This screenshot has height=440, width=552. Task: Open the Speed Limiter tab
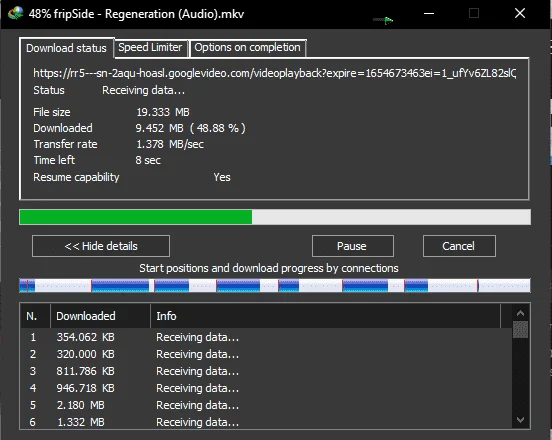[x=150, y=48]
